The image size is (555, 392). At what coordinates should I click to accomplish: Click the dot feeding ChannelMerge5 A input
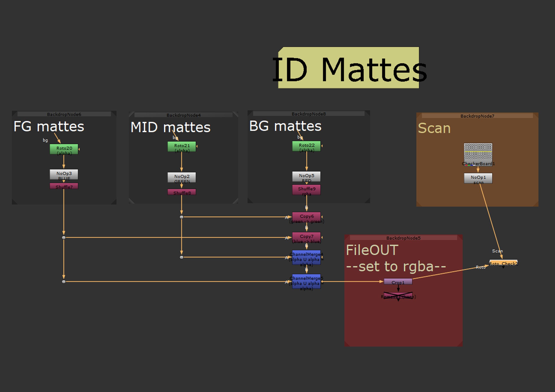(64, 282)
